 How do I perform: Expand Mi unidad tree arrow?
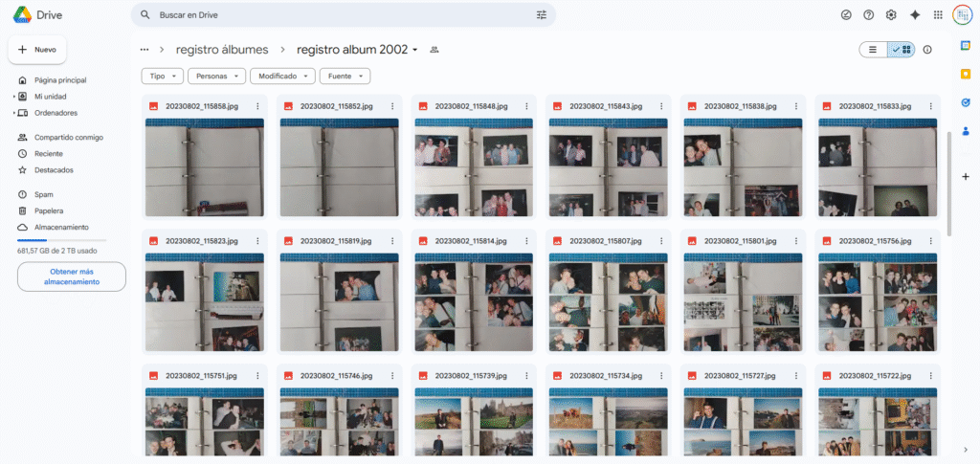13,97
